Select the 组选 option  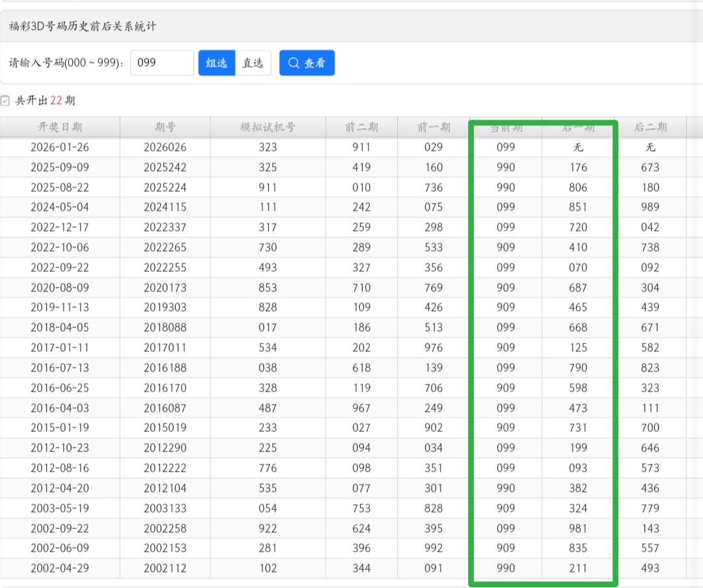tap(216, 63)
